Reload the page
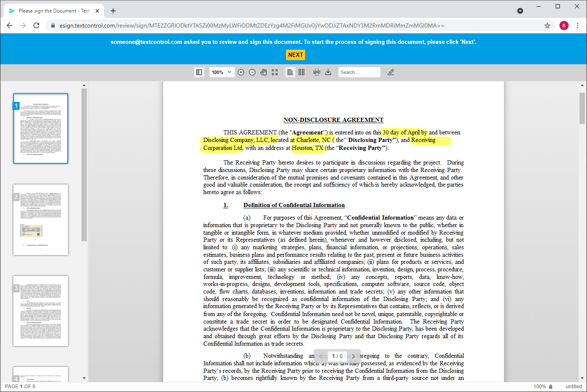This screenshot has width=587, height=392. [x=36, y=25]
